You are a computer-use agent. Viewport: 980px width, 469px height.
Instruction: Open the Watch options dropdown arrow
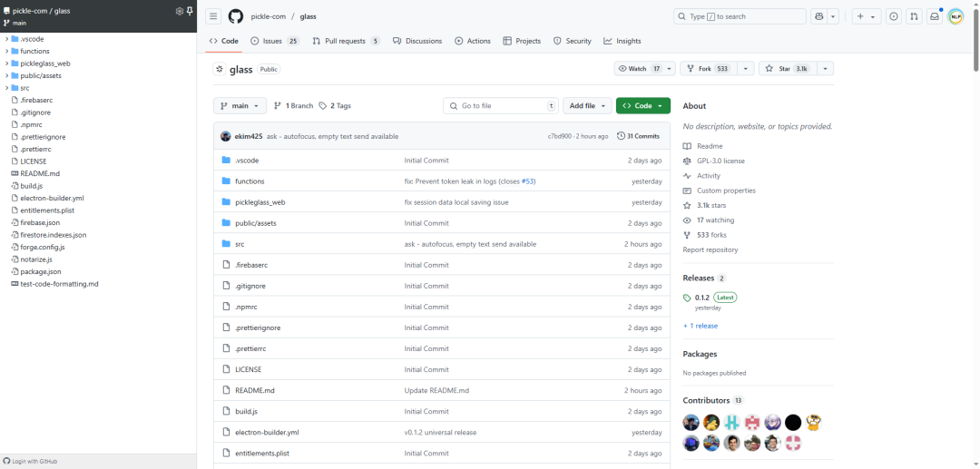(x=670, y=69)
